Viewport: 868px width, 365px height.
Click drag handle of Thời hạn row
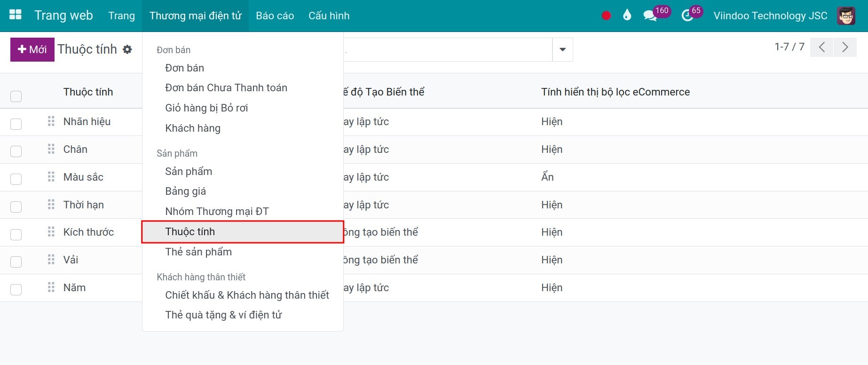coord(51,205)
